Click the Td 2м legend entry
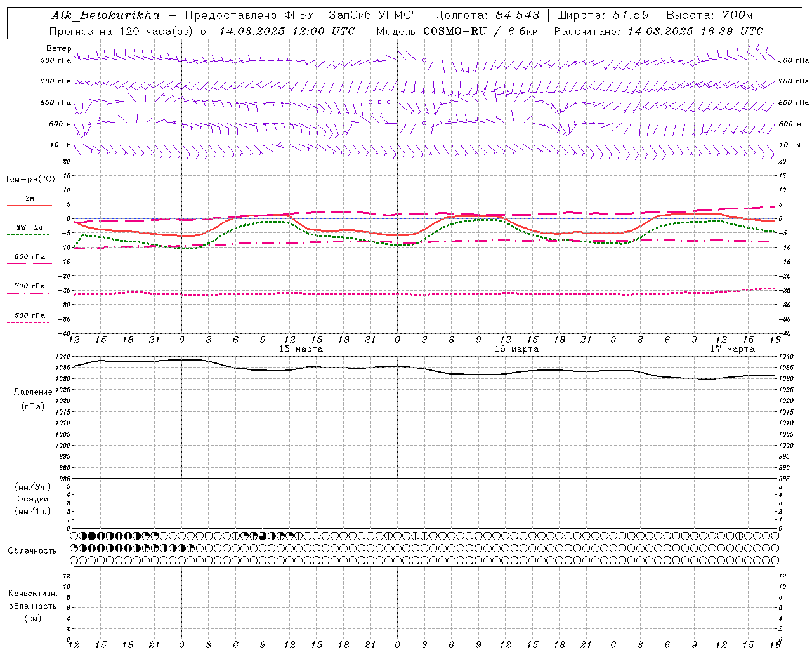812x650 pixels. point(30,227)
